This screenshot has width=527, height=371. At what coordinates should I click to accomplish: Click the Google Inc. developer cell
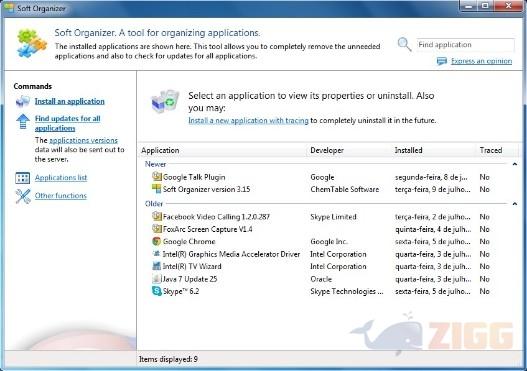coord(329,242)
